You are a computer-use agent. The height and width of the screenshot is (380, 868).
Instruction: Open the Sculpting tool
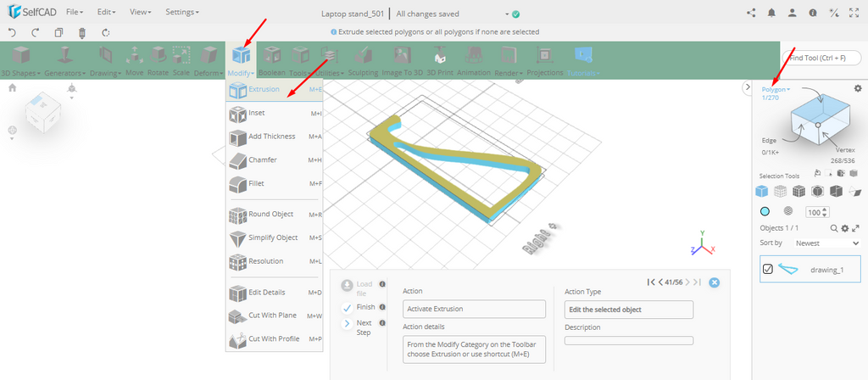tap(363, 59)
